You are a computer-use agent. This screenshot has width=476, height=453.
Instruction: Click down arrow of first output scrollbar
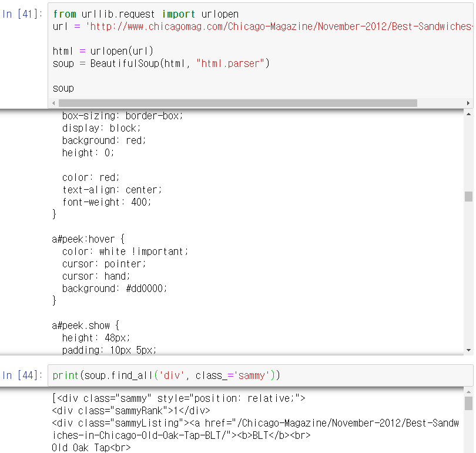click(x=468, y=350)
